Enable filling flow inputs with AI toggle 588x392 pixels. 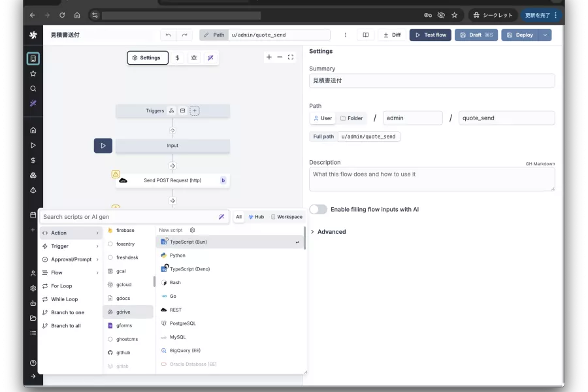318,209
